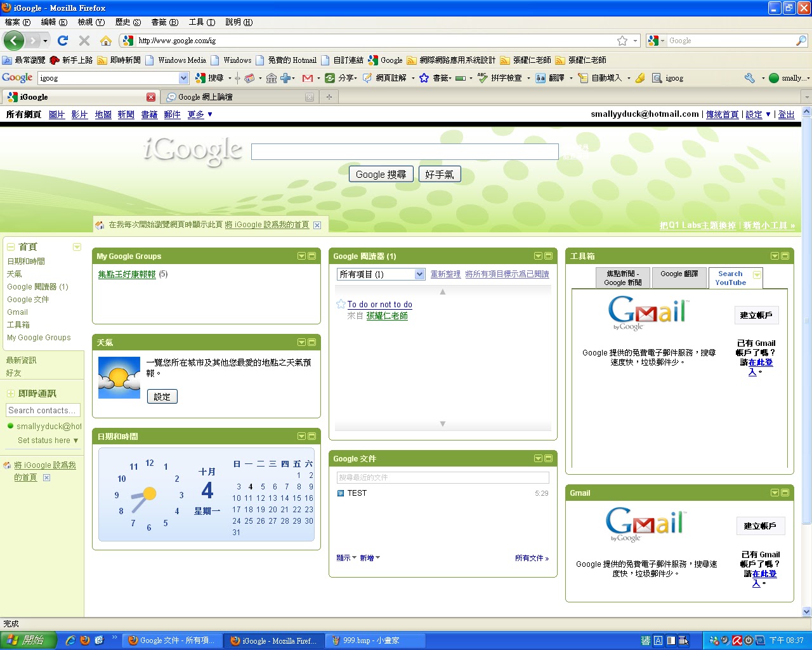Open the Gmail icon in Google Toolbar
The width and height of the screenshot is (812, 650).
(308, 78)
